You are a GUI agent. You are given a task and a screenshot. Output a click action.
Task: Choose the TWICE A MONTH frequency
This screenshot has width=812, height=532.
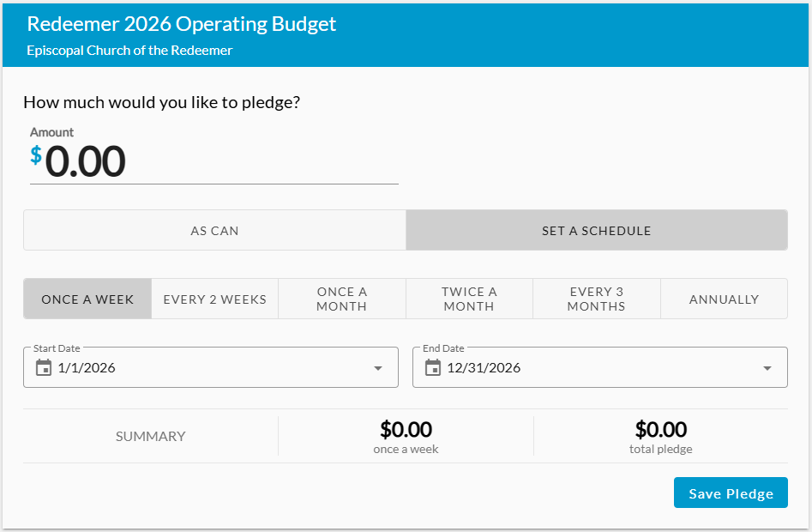(x=469, y=299)
